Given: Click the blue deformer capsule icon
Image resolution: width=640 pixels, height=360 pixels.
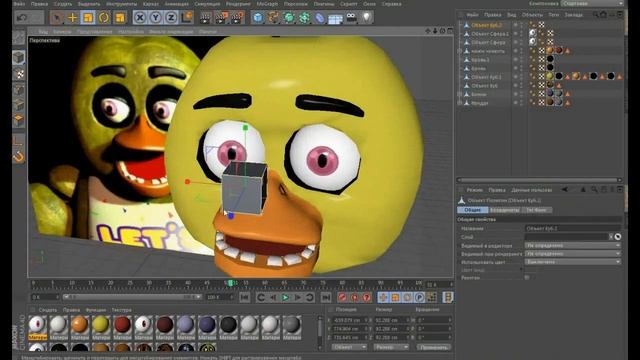Looking at the screenshot, I should tap(320, 18).
